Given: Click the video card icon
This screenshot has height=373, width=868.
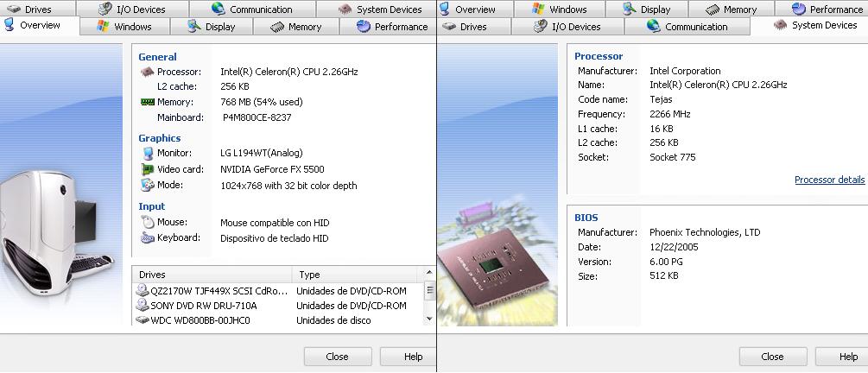Looking at the screenshot, I should point(148,169).
